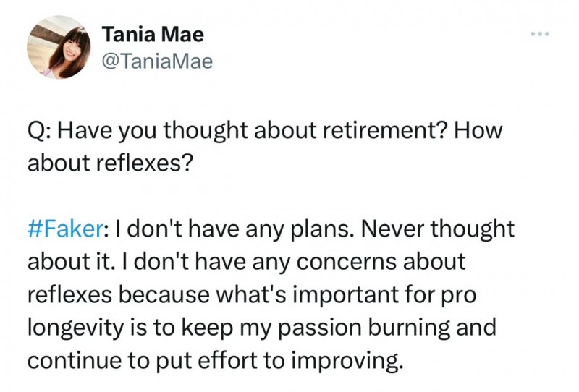Click the 'Q:' prefix of the tweet
579x392 pixels.
[x=38, y=132]
